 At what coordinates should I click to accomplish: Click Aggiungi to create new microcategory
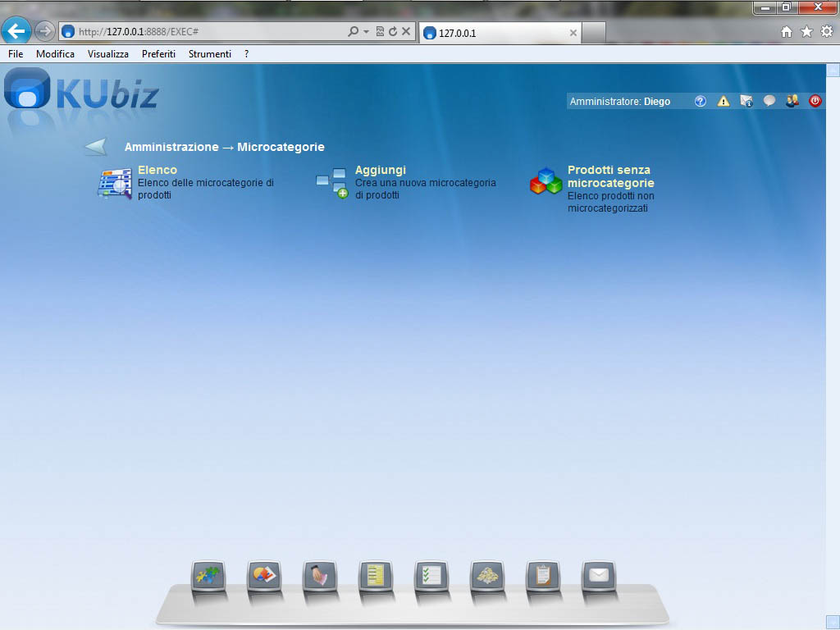click(x=380, y=170)
